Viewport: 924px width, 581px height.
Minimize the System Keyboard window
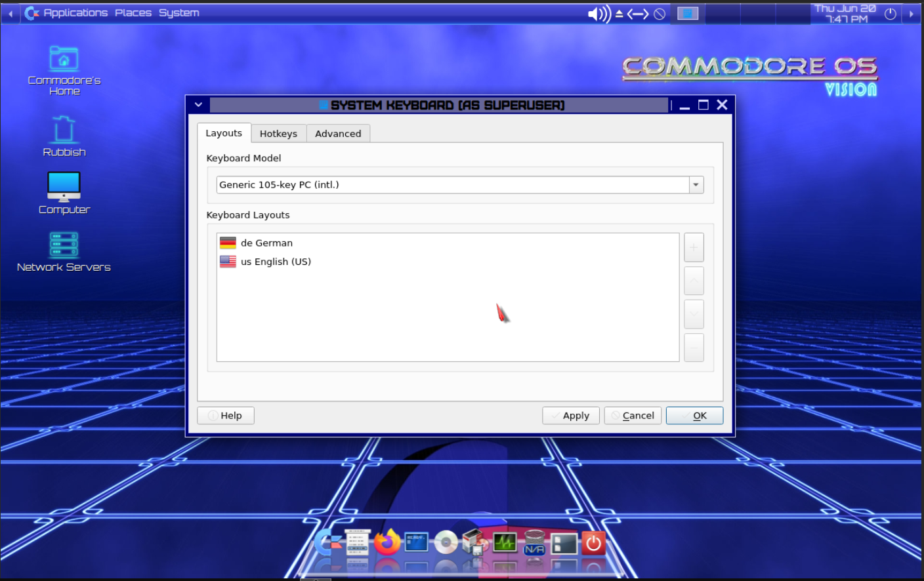pyautogui.click(x=684, y=106)
